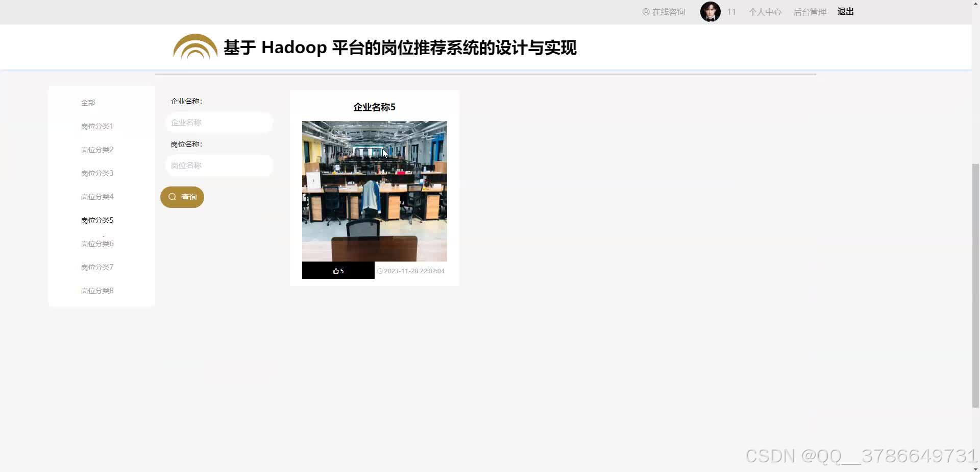Viewport: 980px width, 472px height.
Task: Click the 查询 search button
Action: [182, 197]
